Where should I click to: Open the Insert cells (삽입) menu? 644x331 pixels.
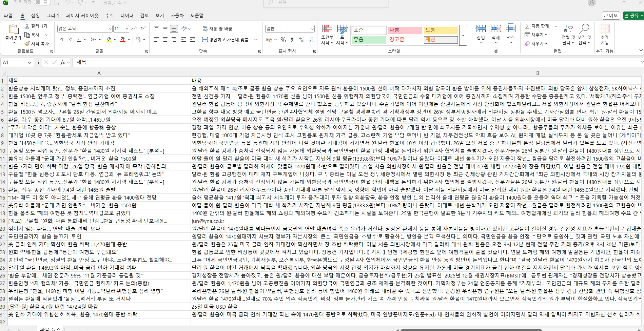coord(481,34)
